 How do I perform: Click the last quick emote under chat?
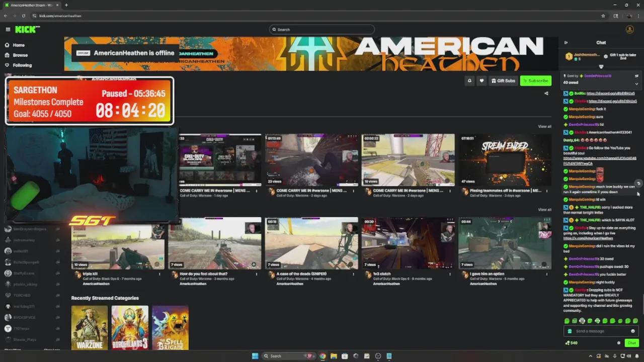[635, 321]
